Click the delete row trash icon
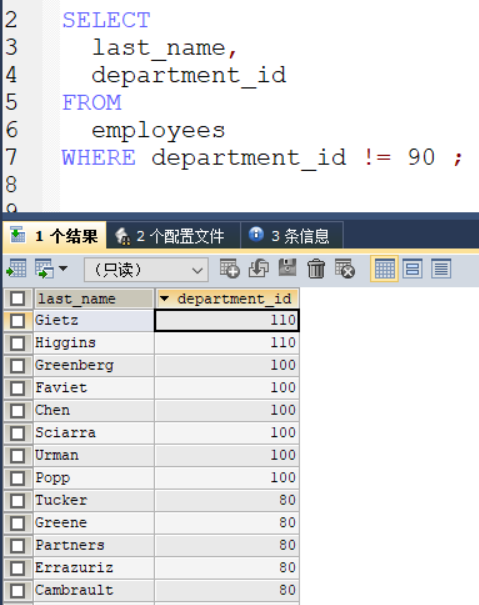Image resolution: width=479 pixels, height=605 pixels. pyautogui.click(x=316, y=269)
